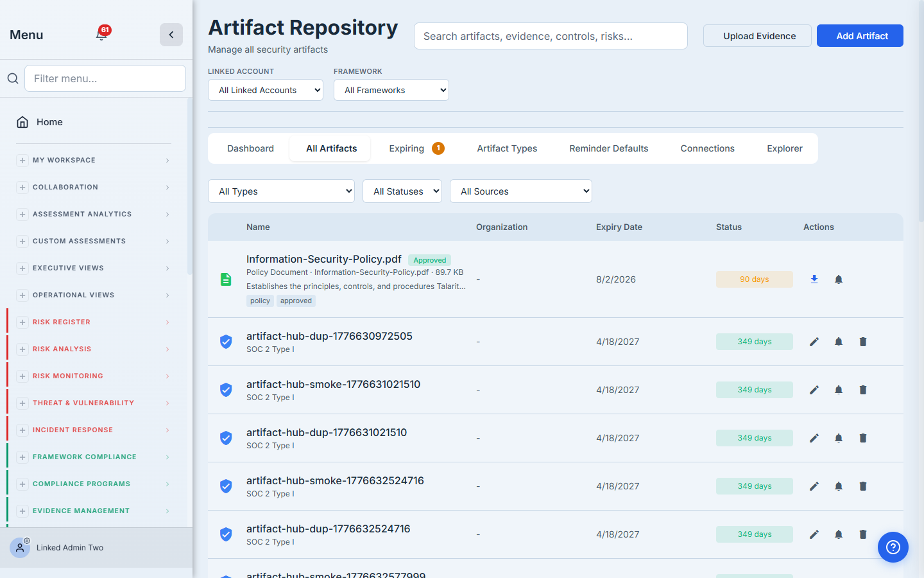Switch to the Connections tab
Image resolution: width=924 pixels, height=578 pixels.
[x=708, y=148]
